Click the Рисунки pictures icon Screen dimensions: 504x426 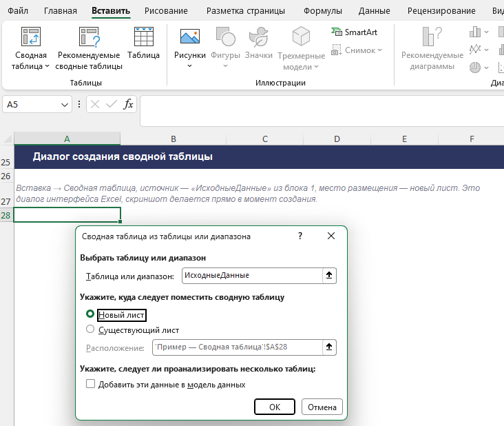point(190,37)
